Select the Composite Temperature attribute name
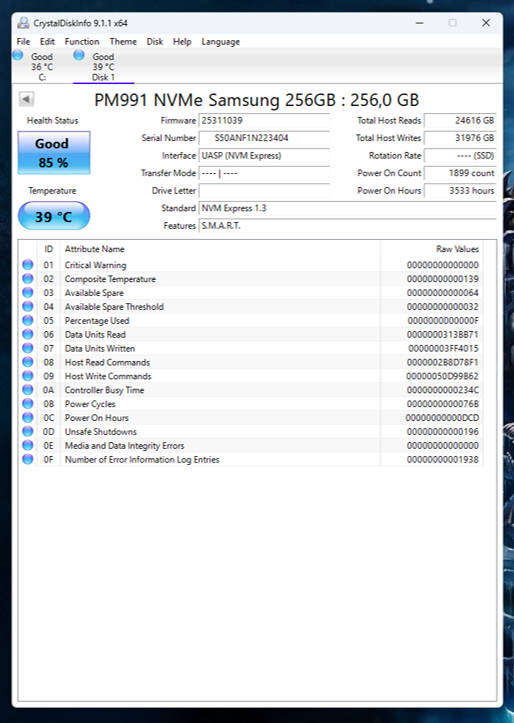Image resolution: width=514 pixels, height=723 pixels. (110, 279)
